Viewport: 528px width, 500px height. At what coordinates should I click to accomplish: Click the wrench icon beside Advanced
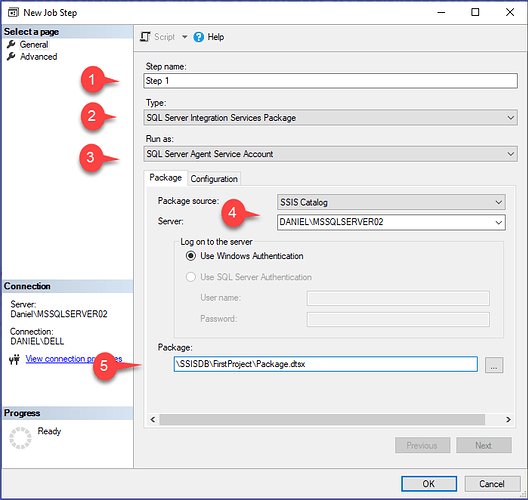click(11, 56)
